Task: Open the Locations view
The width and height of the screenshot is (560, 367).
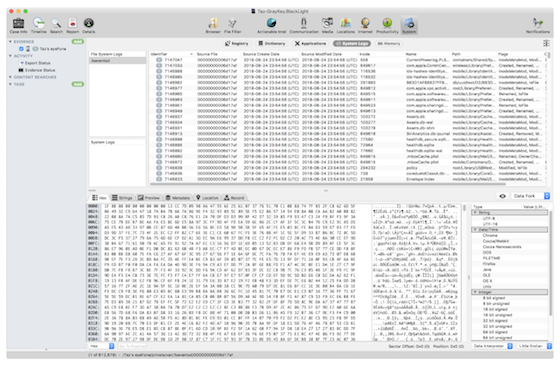Action: 345,26
